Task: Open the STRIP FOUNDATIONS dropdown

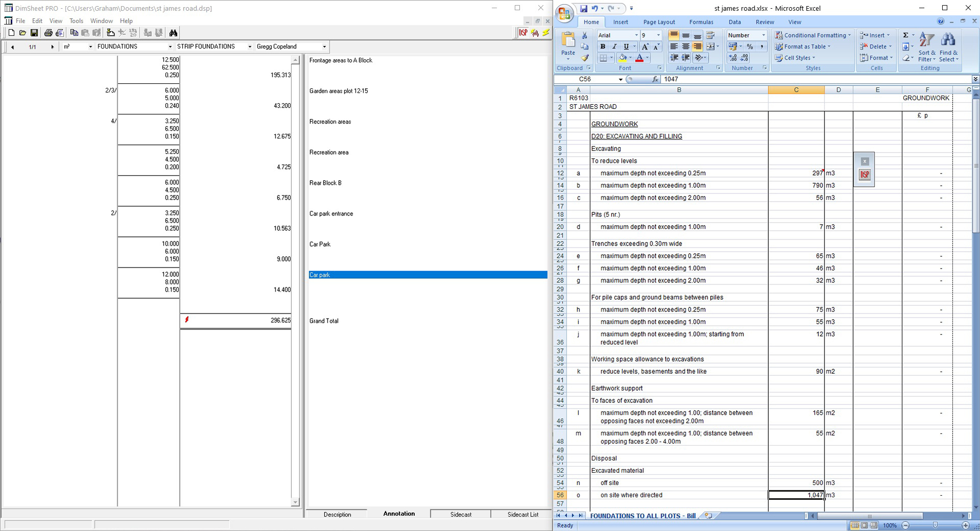Action: (249, 46)
